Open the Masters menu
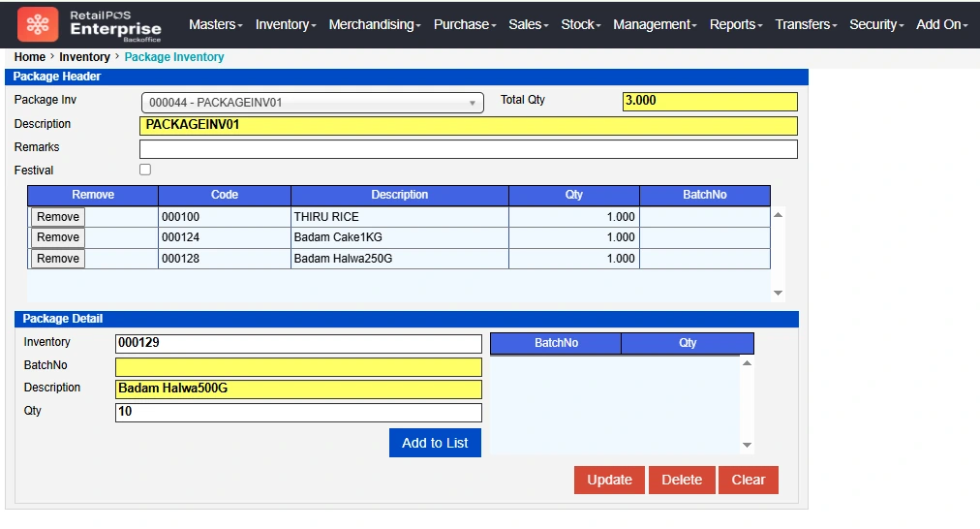This screenshot has width=980, height=529. point(216,24)
